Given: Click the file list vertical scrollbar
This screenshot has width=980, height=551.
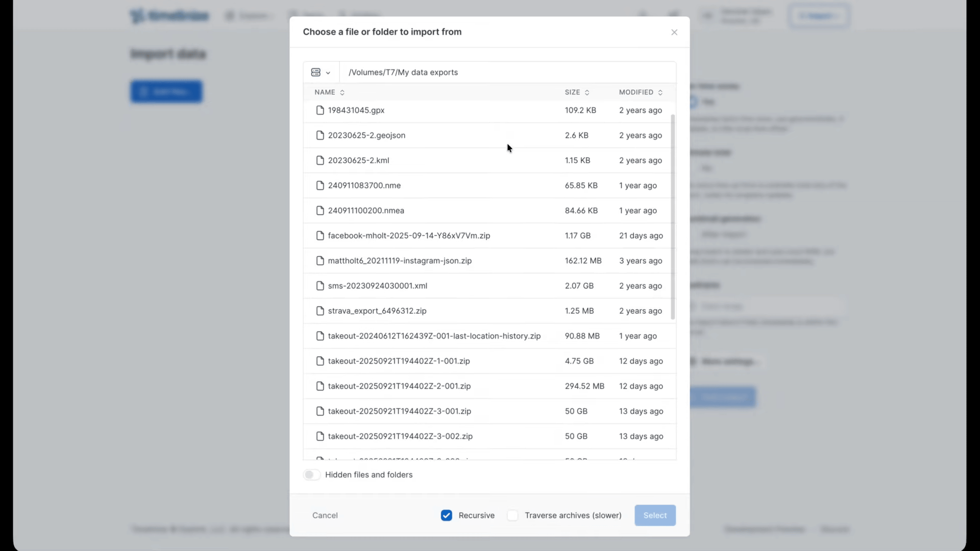Looking at the screenshot, I should (673, 217).
